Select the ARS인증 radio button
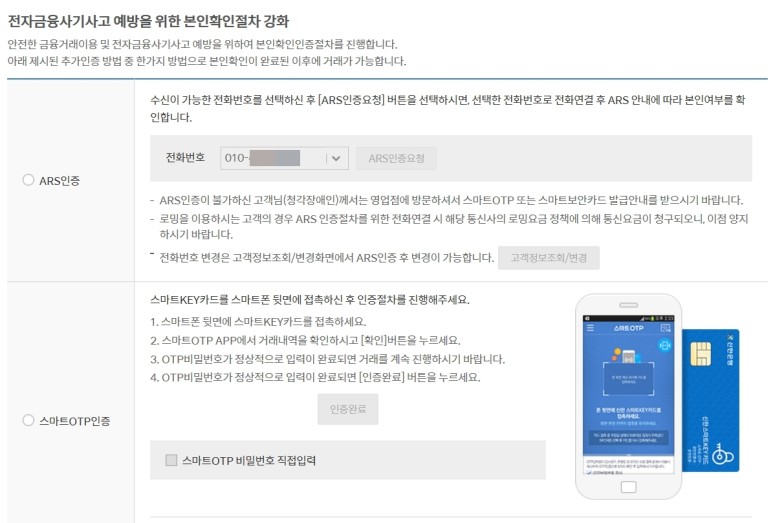This screenshot has height=523, width=773. point(29,180)
